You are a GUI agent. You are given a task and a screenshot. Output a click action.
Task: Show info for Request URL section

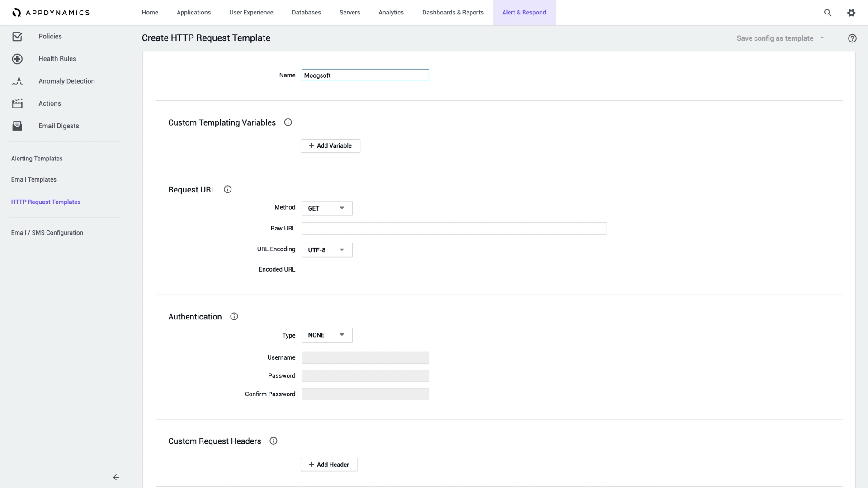[x=228, y=190]
